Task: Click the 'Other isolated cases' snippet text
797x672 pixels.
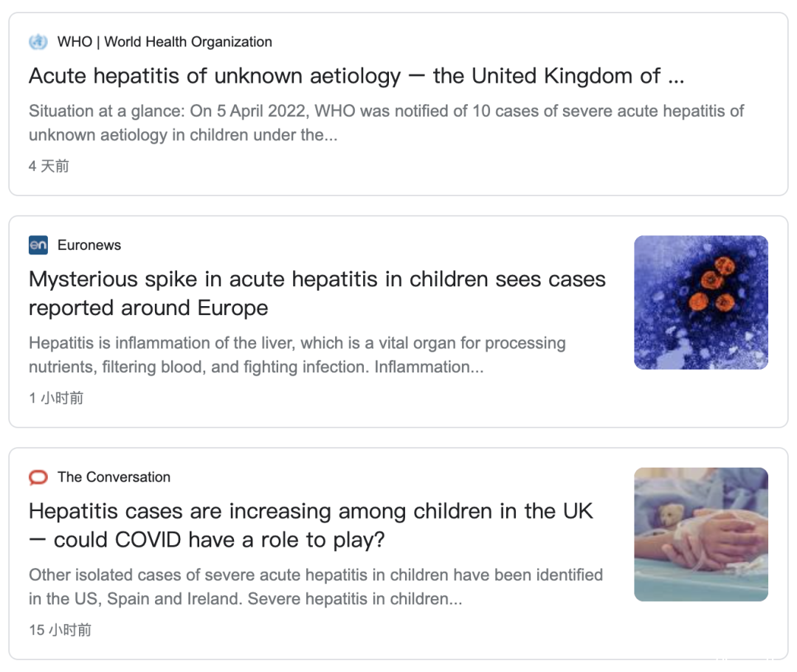Action: point(316,586)
